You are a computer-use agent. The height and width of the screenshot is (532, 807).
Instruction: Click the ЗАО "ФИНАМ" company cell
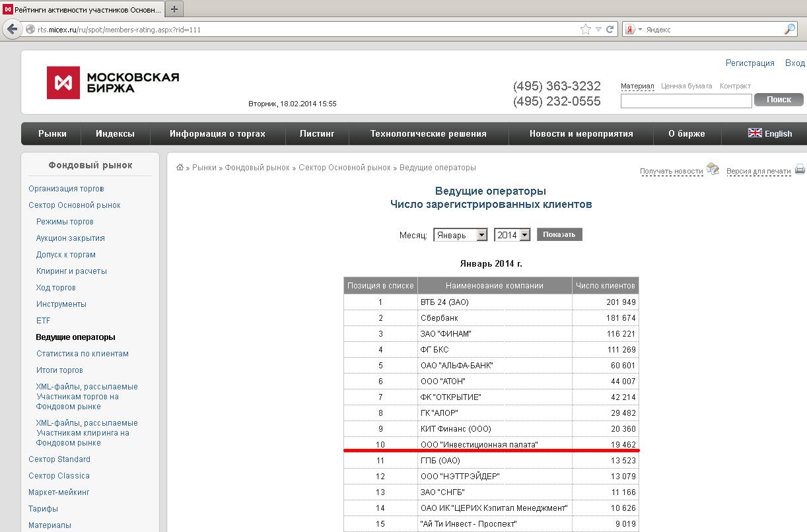[495, 334]
